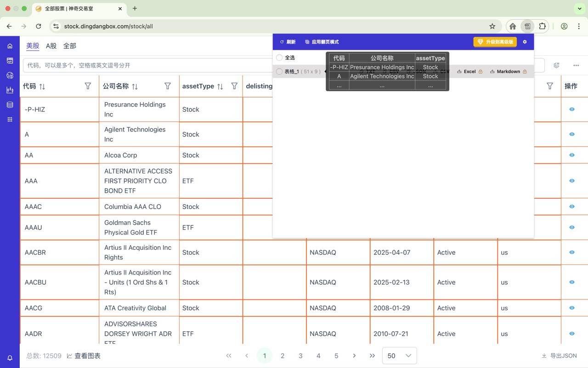Select the 表格_1 radio option
This screenshot has height=368, width=588.
point(279,71)
